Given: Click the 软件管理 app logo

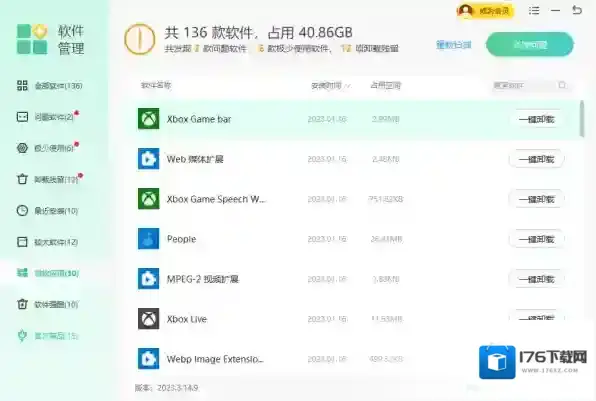Looking at the screenshot, I should 32,39.
